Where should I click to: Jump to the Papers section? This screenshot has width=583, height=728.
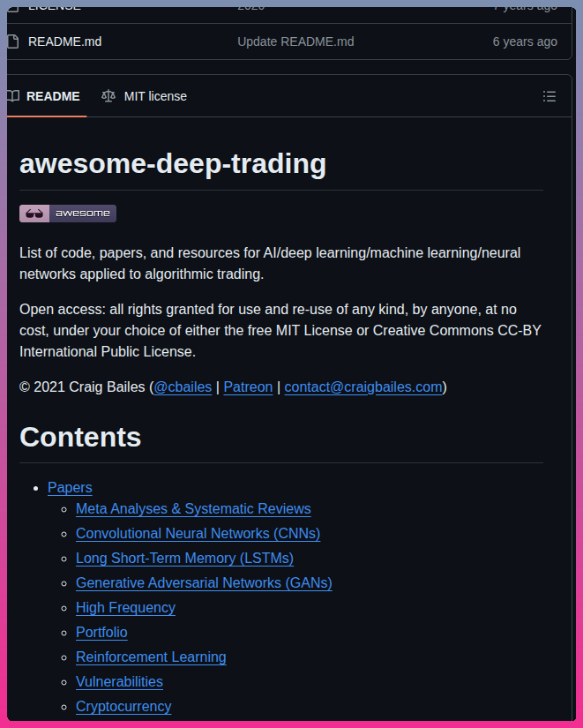coord(70,487)
